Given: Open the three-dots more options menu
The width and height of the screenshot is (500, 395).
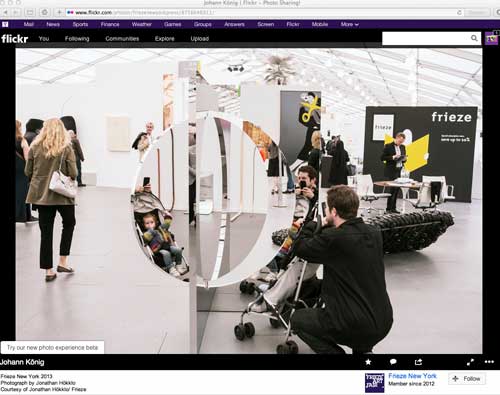Looking at the screenshot, I should (x=489, y=362).
